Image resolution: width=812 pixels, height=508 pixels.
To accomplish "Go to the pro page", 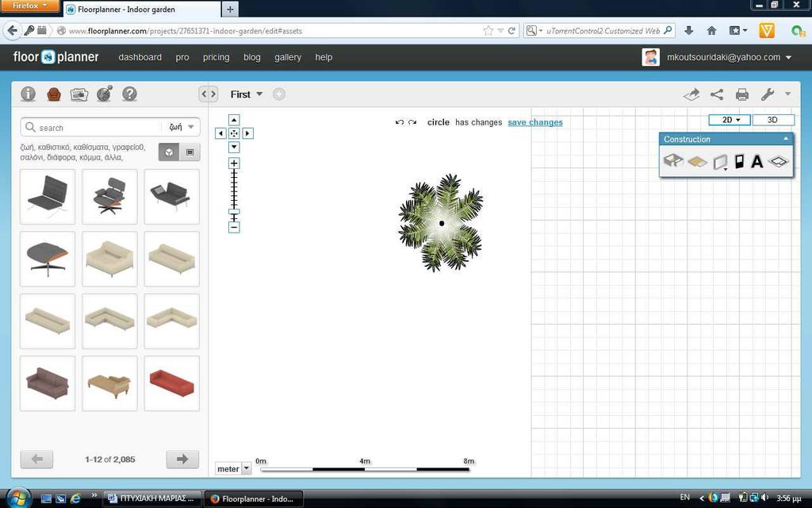I will [182, 57].
